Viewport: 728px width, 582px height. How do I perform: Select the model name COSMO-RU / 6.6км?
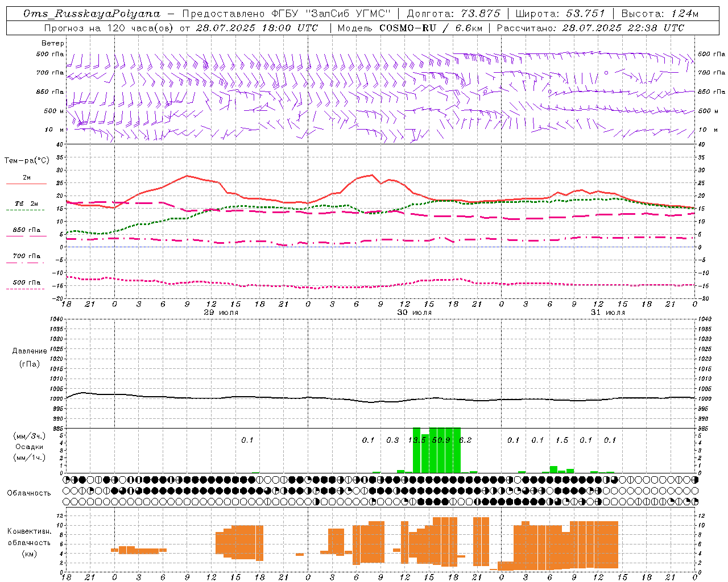coord(431,28)
